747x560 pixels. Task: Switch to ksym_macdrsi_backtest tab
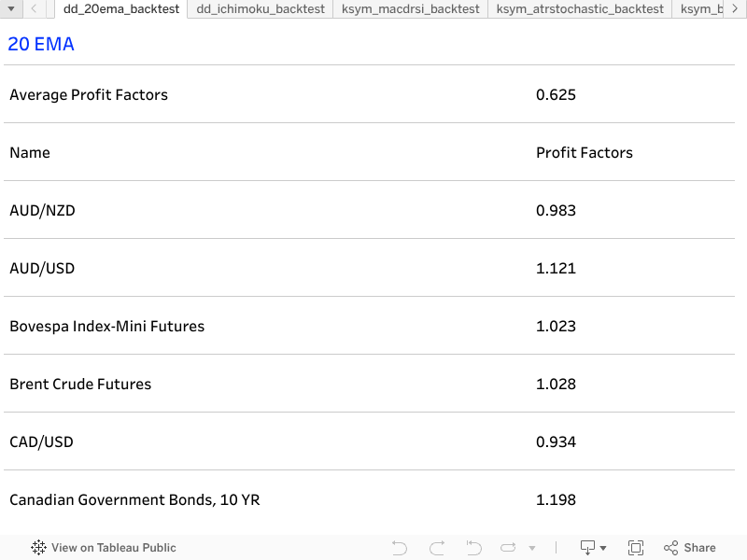point(411,8)
